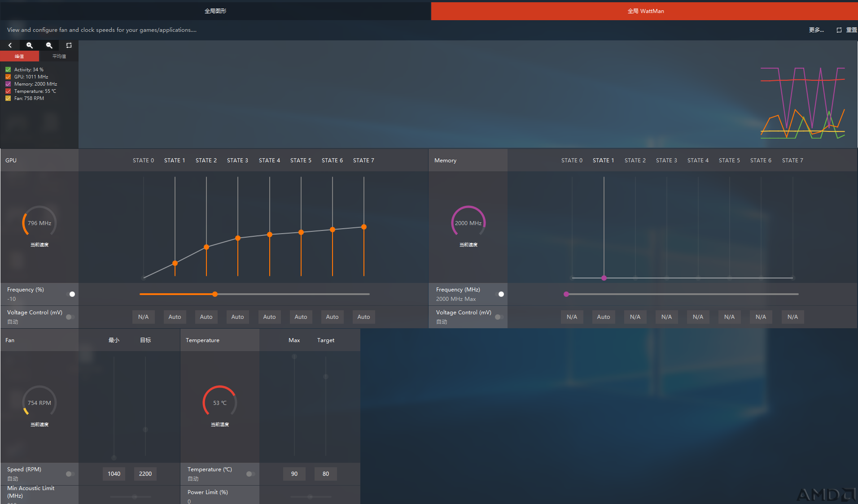Click GPU STATE 2 curve point
Image resolution: width=858 pixels, height=504 pixels.
tap(206, 247)
